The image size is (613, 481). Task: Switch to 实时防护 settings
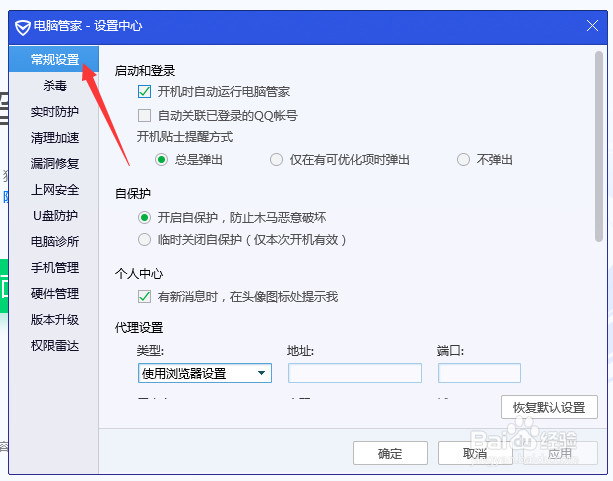click(x=55, y=111)
